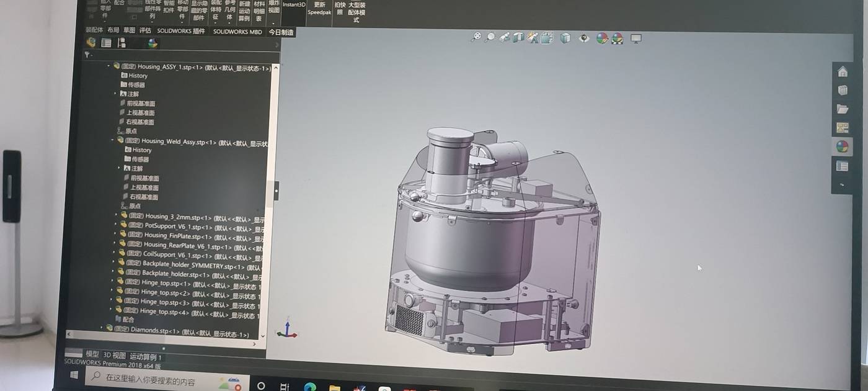Click the 更新 Speedpak button
Viewport: 868px width, 391px height.
coord(319,9)
